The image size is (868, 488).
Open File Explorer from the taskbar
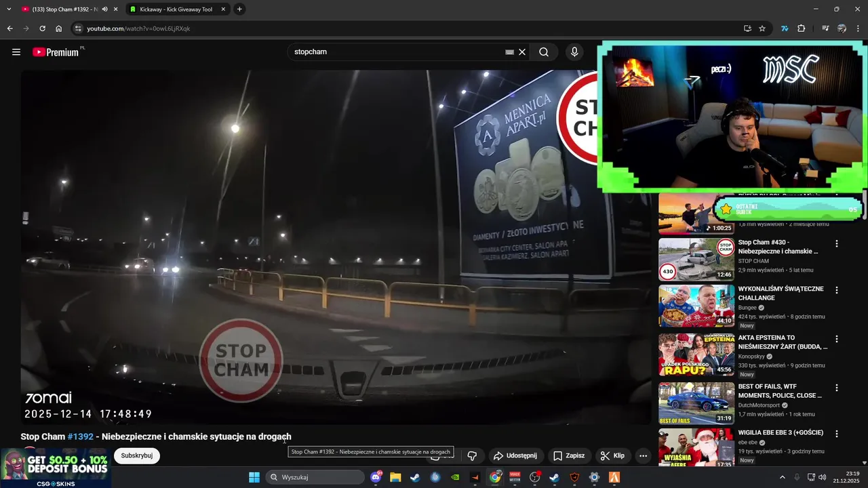click(x=395, y=477)
